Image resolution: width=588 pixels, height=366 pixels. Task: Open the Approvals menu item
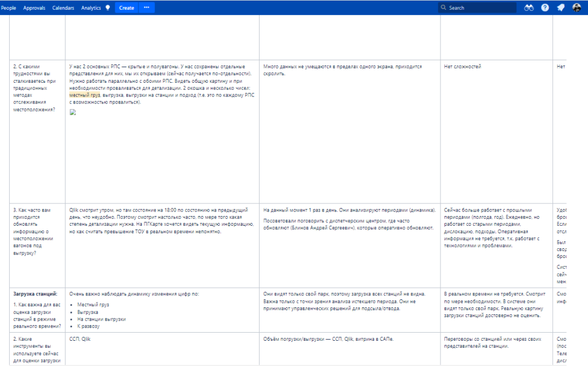pos(34,8)
